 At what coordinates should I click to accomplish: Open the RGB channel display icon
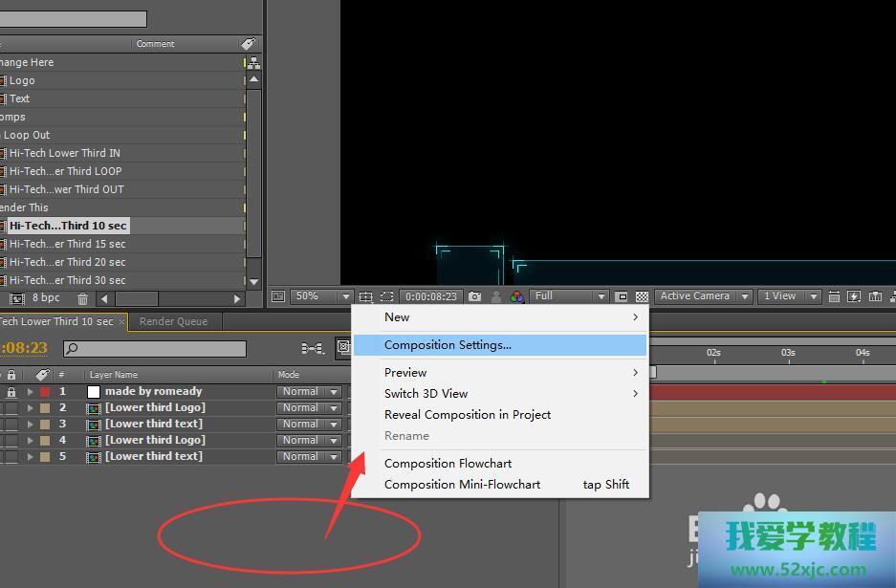pyautogui.click(x=517, y=297)
